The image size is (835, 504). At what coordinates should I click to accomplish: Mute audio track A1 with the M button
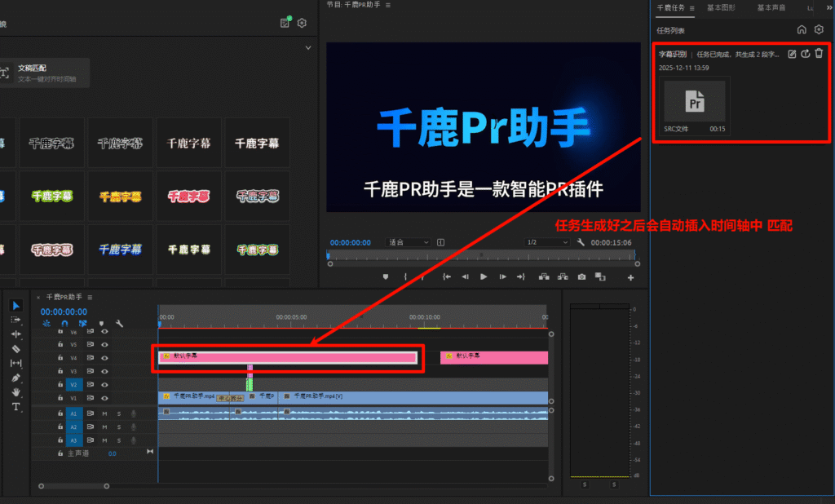(x=104, y=413)
